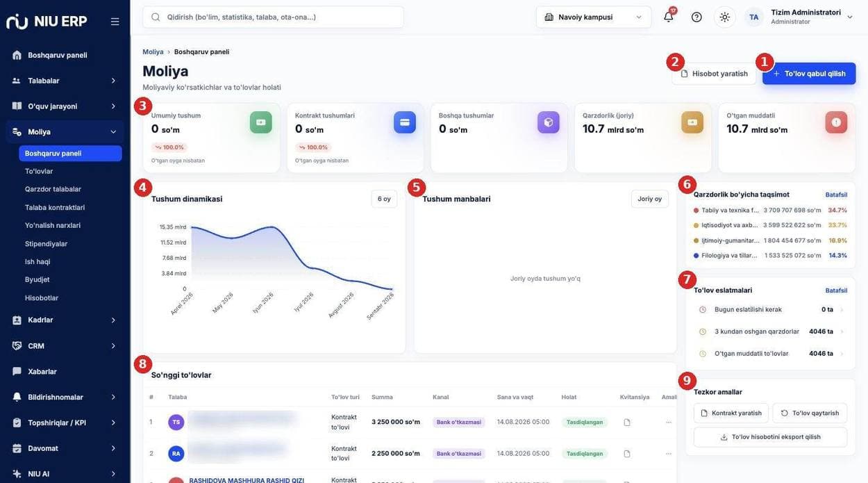The width and height of the screenshot is (868, 483).
Task: Click Hisobot yaratish button
Action: (714, 74)
